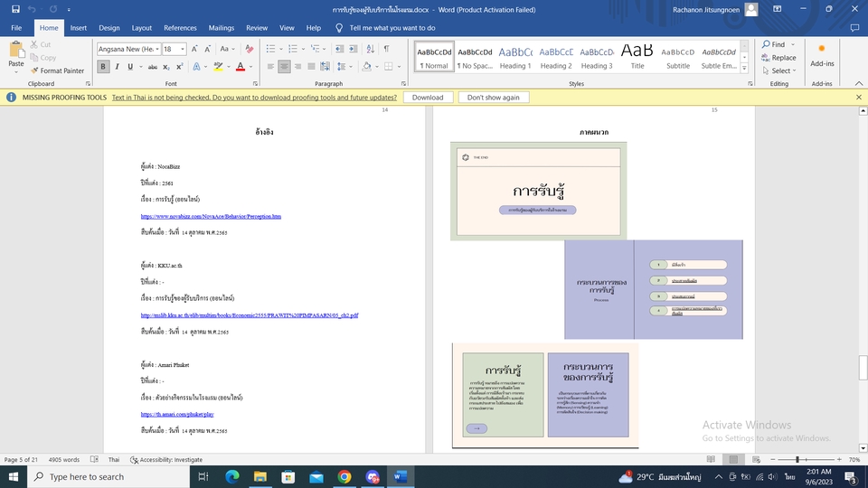This screenshot has height=488, width=868.
Task: Click the Increase Font Size icon
Action: tap(194, 49)
